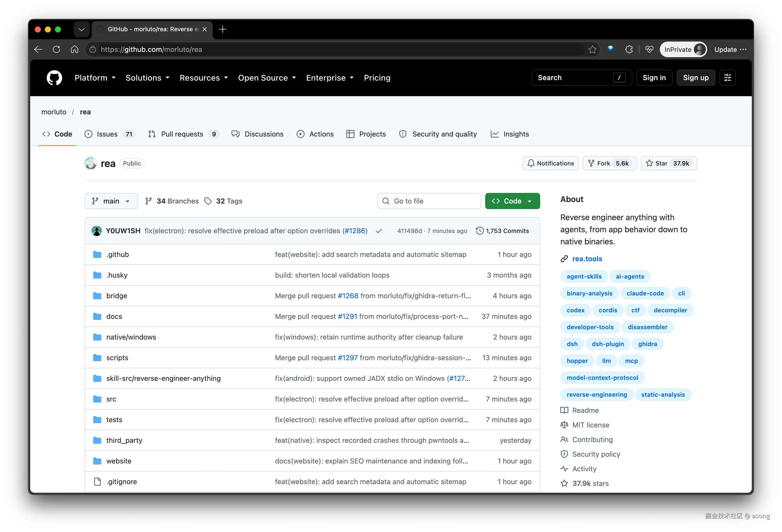Open the appearance settings sliders icon
The image size is (782, 532).
tap(728, 78)
